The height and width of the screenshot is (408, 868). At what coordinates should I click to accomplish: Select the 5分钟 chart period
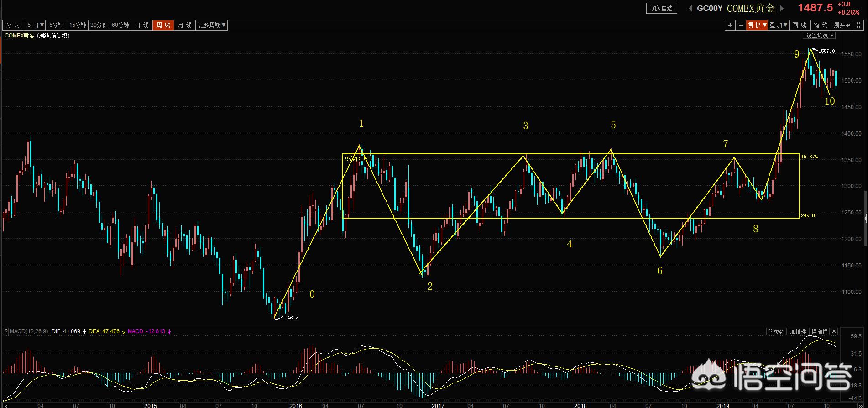[x=56, y=25]
